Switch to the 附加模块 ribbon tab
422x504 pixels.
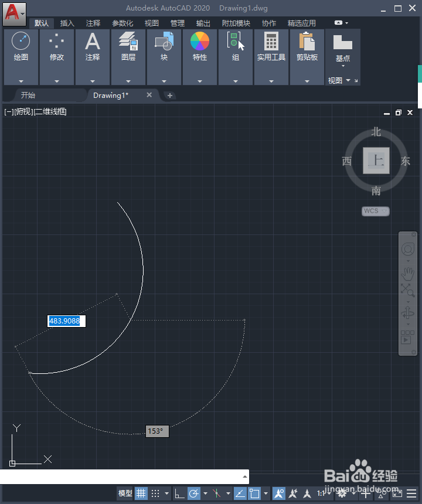tap(236, 23)
